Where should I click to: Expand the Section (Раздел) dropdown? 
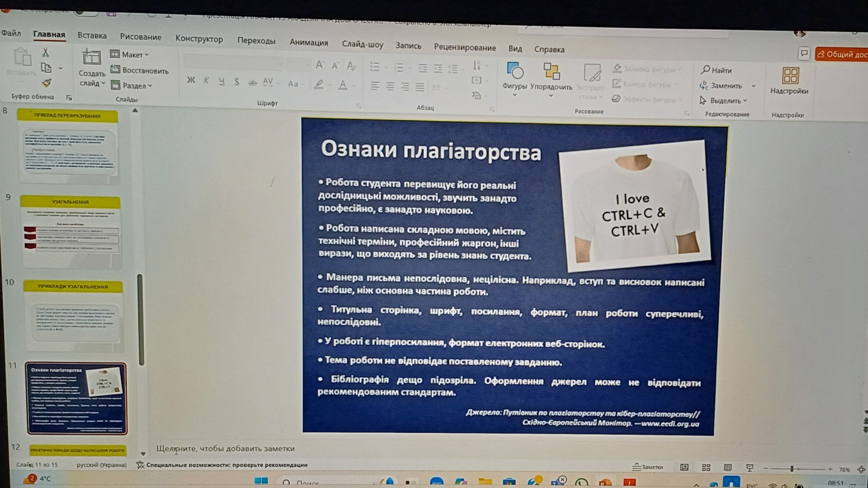pos(134,85)
